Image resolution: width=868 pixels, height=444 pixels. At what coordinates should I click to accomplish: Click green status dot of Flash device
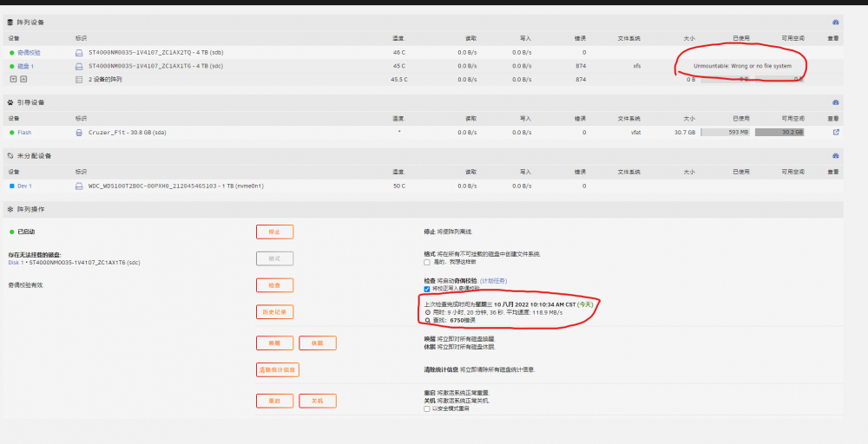point(11,133)
